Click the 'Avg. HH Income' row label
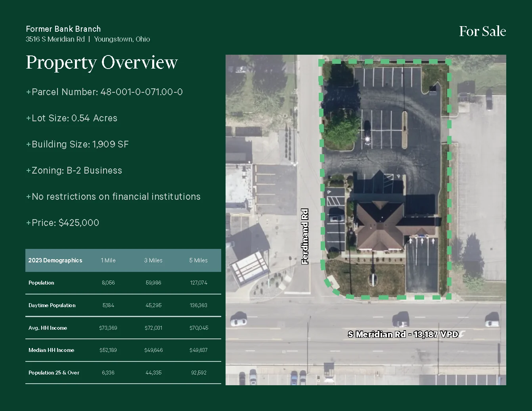532x411 pixels. click(x=48, y=328)
